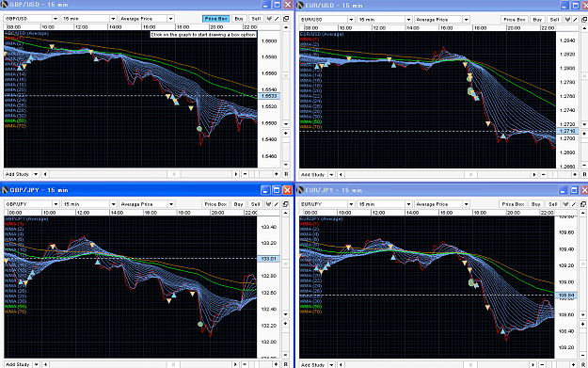Select line draw tool in EUR/USD window
Image resolution: width=588 pixels, height=368 pixels.
coord(575,20)
